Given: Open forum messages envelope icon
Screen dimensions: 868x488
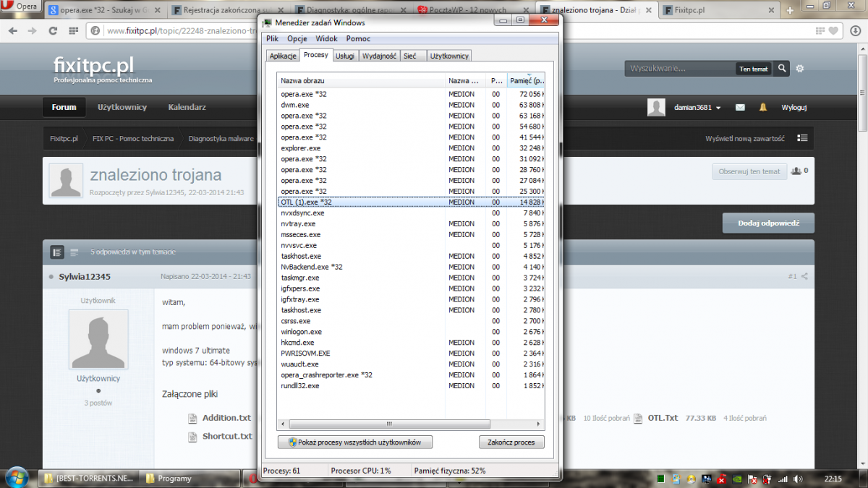Looking at the screenshot, I should (x=740, y=107).
